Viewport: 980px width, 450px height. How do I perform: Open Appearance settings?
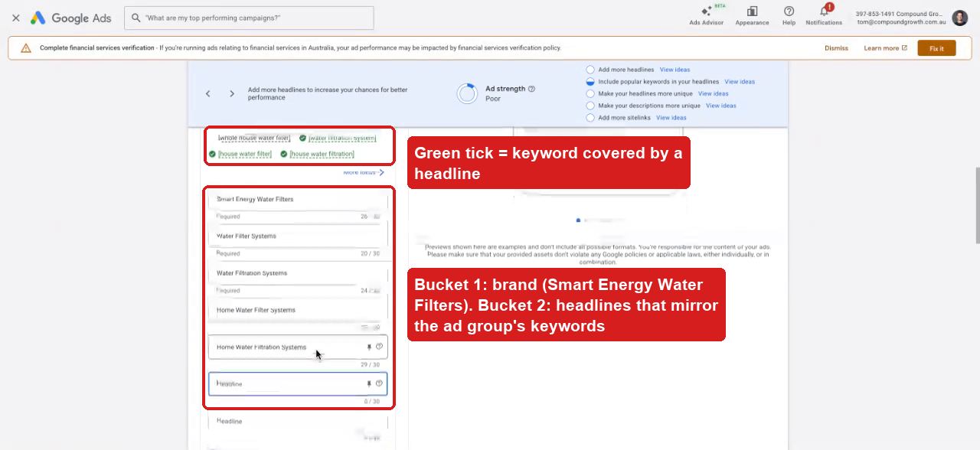point(752,15)
